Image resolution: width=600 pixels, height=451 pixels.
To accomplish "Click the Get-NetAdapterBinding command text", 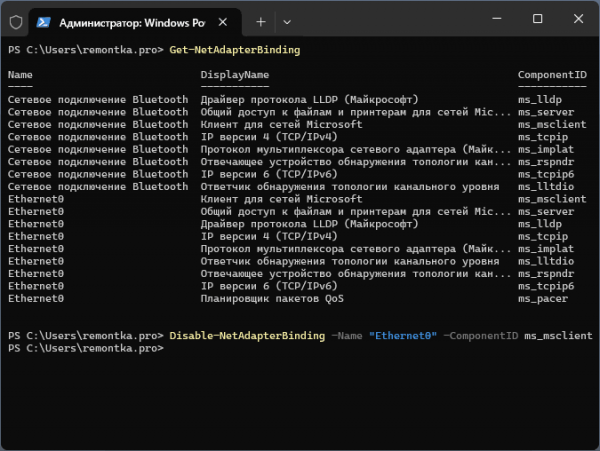I will pyautogui.click(x=235, y=50).
